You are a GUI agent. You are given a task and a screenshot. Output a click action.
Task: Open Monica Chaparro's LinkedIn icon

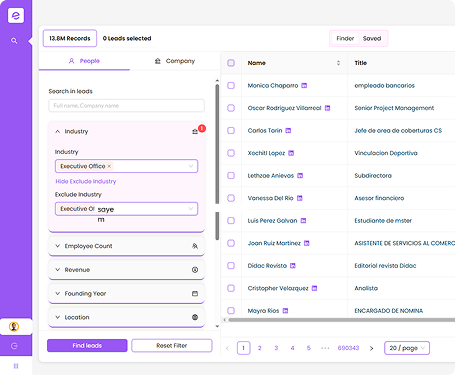[304, 86]
